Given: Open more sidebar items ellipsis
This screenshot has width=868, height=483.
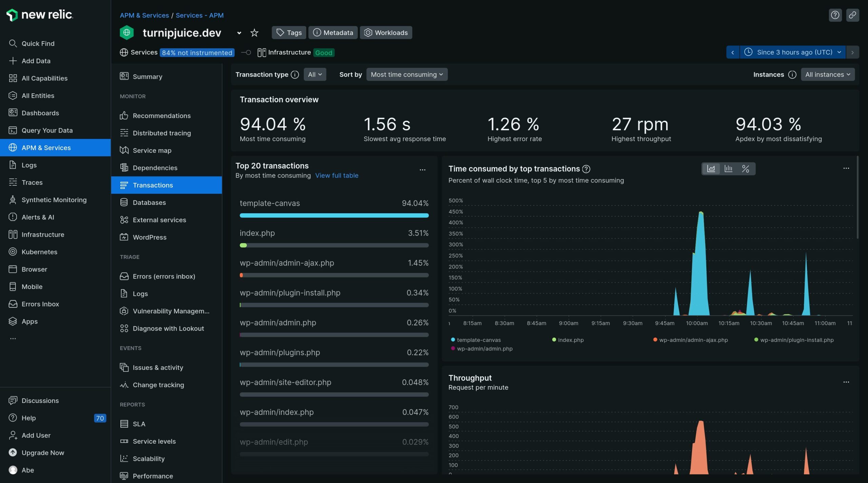Looking at the screenshot, I should click(x=13, y=339).
